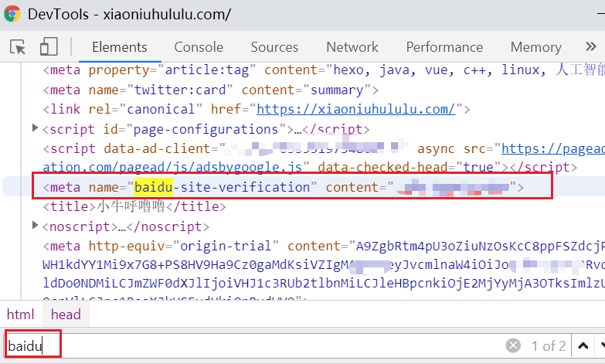The width and height of the screenshot is (605, 364).
Task: Switch to the Elements tab
Action: point(120,47)
